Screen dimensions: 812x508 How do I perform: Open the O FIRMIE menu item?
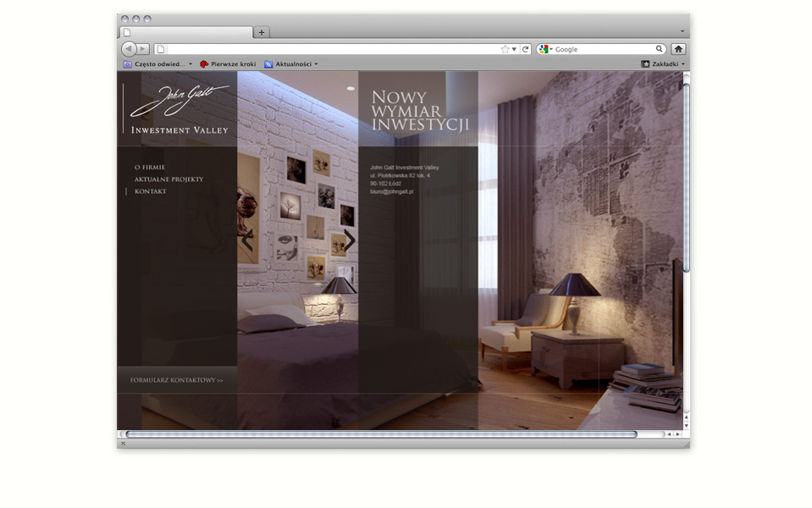click(x=150, y=168)
